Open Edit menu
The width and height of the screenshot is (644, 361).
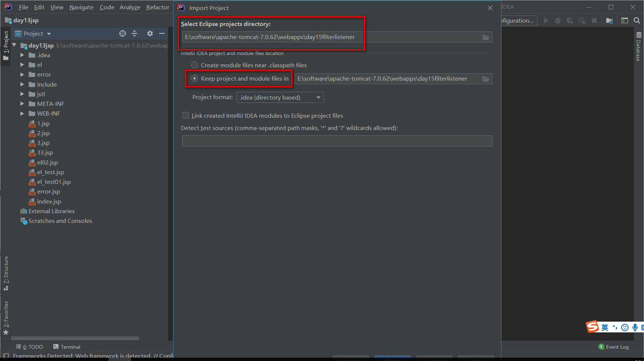point(39,7)
